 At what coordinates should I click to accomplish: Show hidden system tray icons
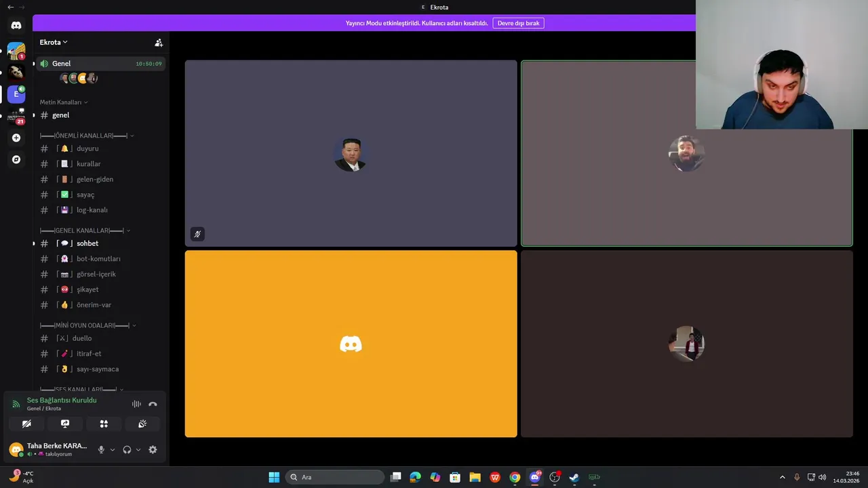pos(782,477)
